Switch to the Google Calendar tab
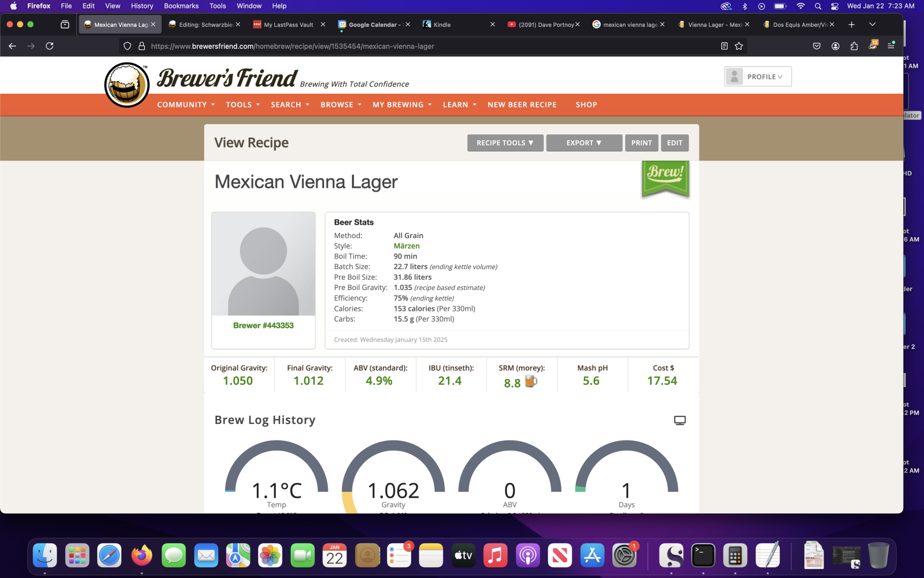The width and height of the screenshot is (924, 578). coord(372,25)
